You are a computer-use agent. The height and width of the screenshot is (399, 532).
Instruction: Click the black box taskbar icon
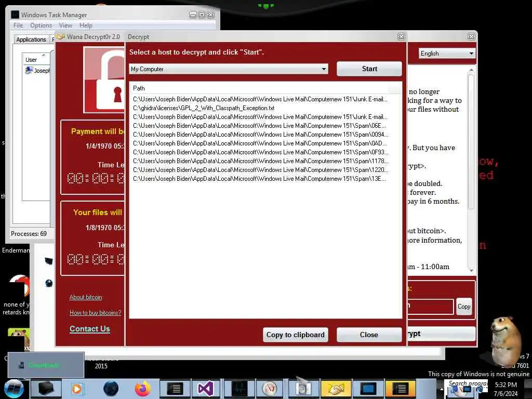[x=46, y=389]
